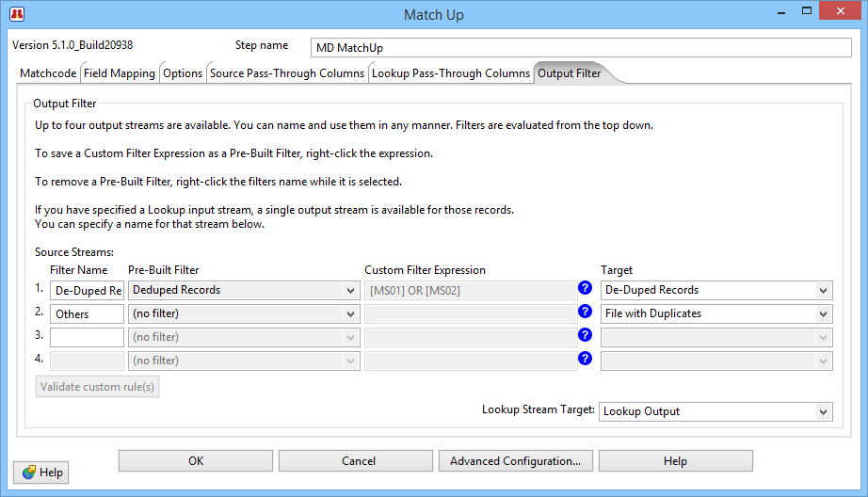The height and width of the screenshot is (497, 868).
Task: Click the help icon for filter row 3
Action: click(x=586, y=335)
